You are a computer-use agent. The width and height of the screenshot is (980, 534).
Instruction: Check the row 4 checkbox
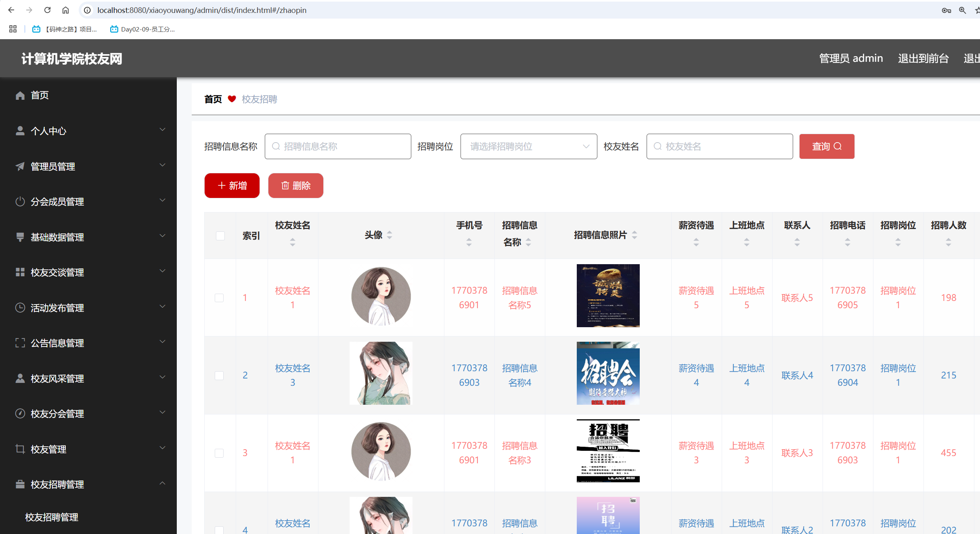click(219, 530)
